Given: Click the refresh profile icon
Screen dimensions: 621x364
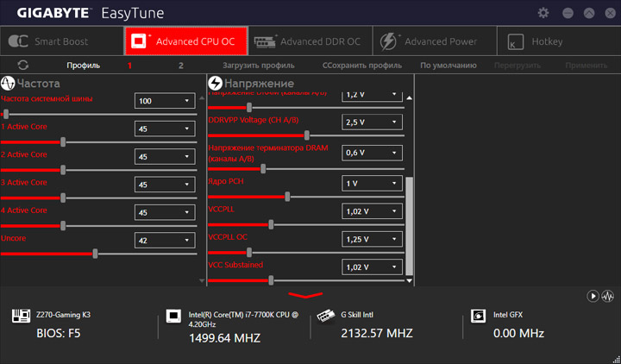Looking at the screenshot, I should click(23, 66).
